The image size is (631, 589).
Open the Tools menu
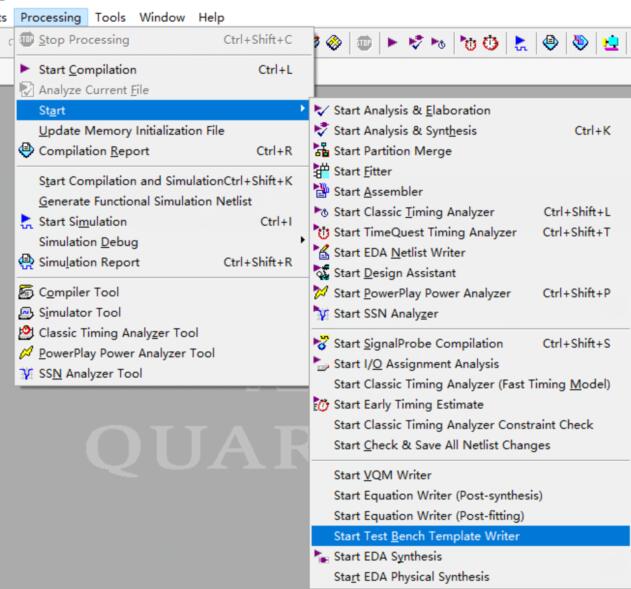point(110,17)
